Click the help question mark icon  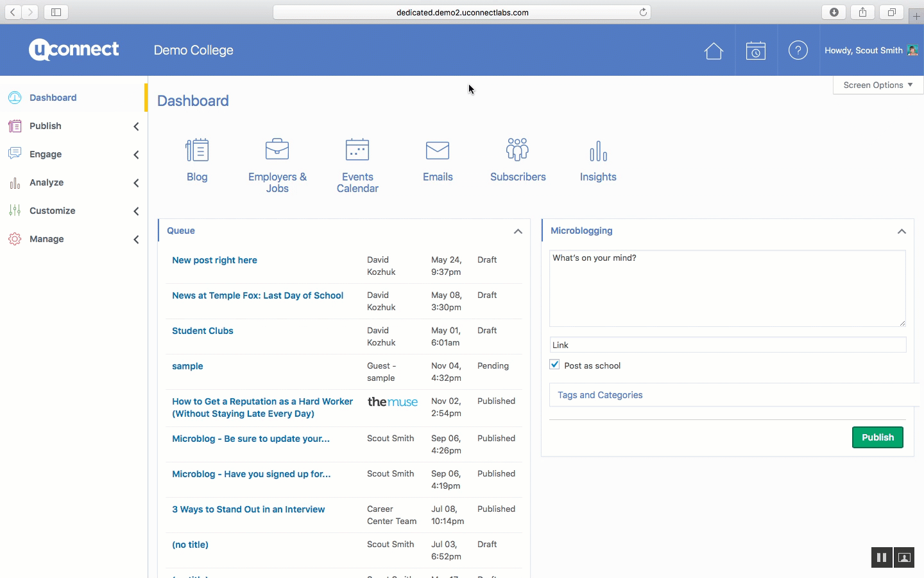[798, 50]
